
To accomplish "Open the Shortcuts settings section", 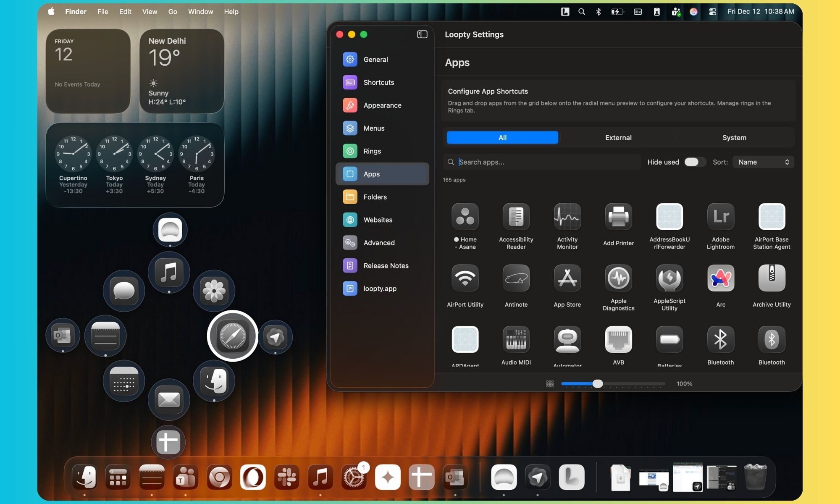I will coord(378,82).
